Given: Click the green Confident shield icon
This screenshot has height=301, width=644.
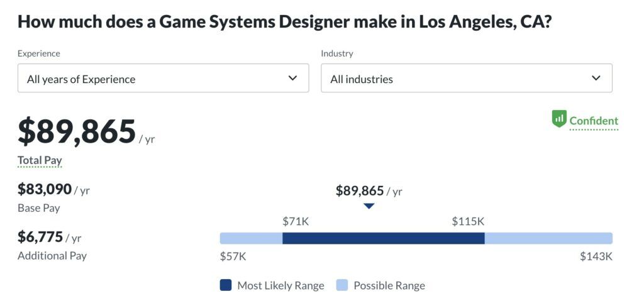Looking at the screenshot, I should [559, 119].
